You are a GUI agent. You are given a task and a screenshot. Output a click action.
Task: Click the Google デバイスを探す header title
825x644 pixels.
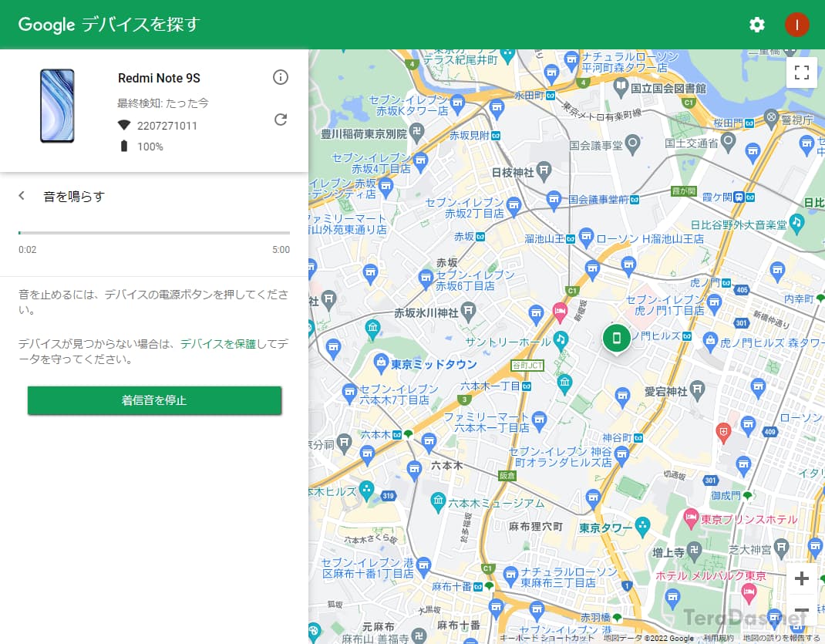point(109,24)
